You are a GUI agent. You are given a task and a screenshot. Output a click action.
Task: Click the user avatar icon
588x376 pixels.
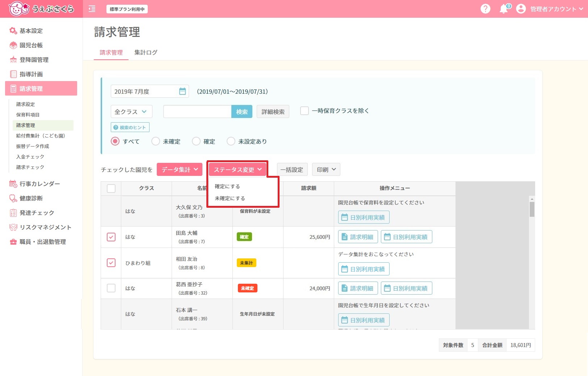[x=521, y=9]
